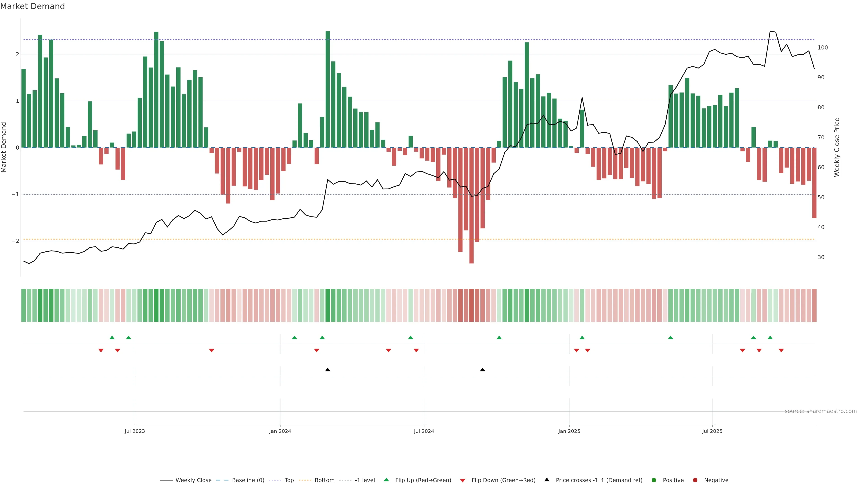Click the second black price-cross triangle marker

click(483, 370)
